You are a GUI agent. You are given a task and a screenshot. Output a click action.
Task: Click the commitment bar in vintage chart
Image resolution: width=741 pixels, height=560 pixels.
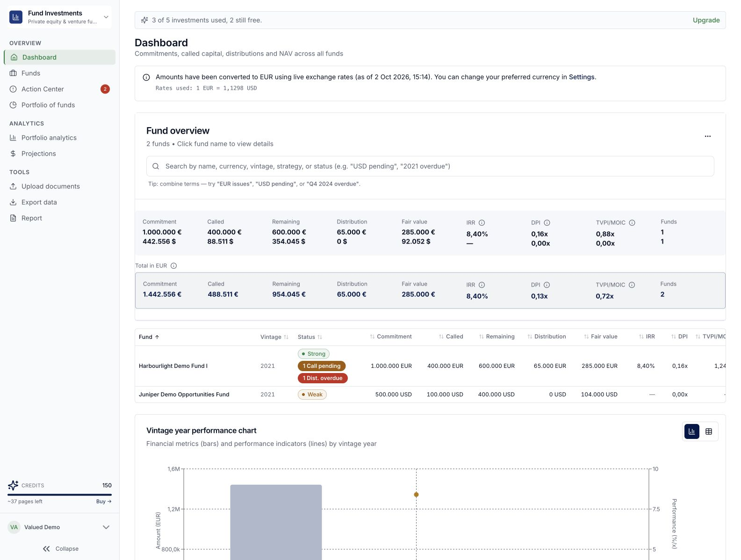click(276, 522)
